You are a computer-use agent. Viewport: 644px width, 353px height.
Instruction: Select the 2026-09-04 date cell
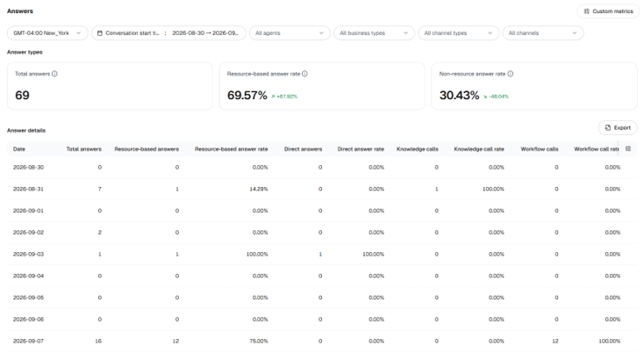click(x=28, y=276)
